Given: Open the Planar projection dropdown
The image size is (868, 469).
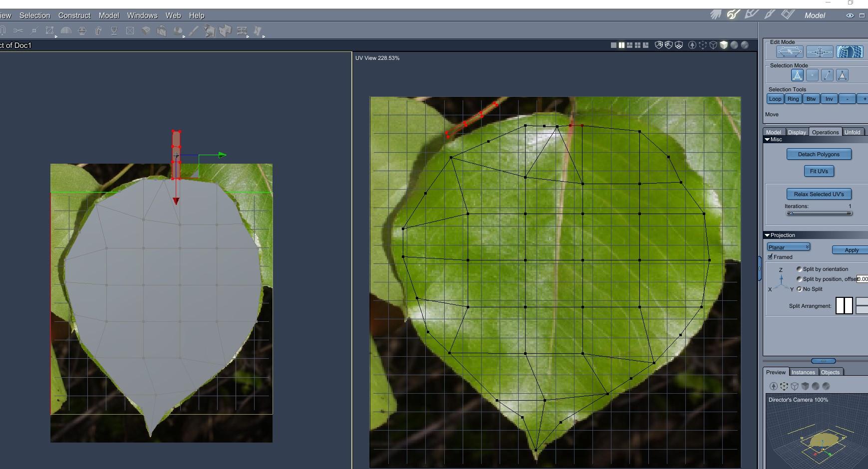Looking at the screenshot, I should click(x=789, y=247).
